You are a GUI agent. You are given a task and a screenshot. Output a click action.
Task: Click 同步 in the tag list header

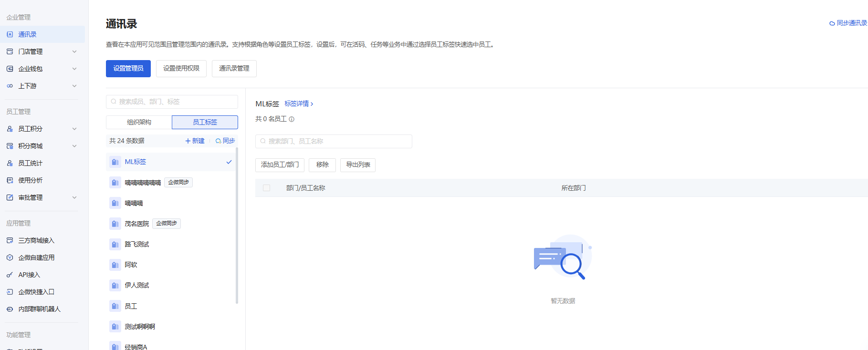(225, 141)
